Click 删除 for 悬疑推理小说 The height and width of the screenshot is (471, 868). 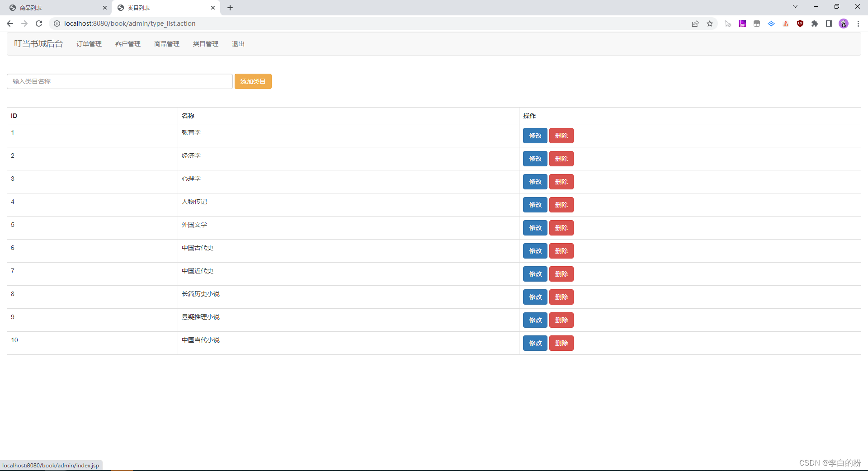(561, 320)
